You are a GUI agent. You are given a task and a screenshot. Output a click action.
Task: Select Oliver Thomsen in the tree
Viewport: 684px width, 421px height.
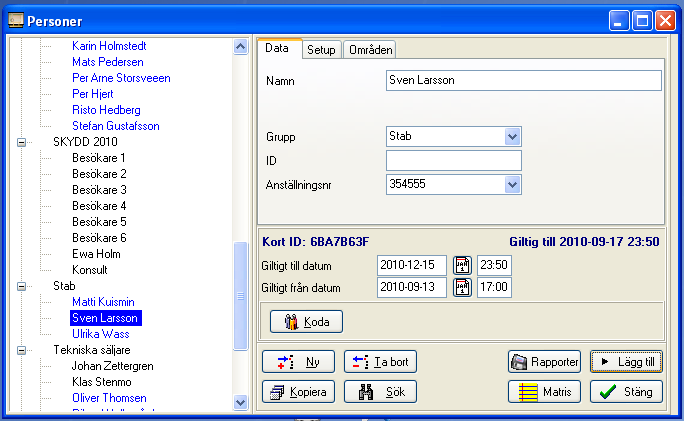(109, 398)
